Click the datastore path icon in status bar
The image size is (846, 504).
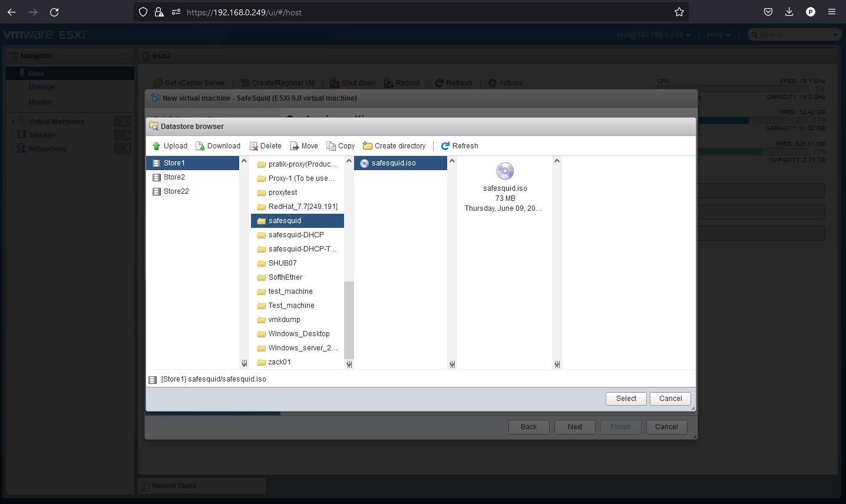tap(153, 380)
